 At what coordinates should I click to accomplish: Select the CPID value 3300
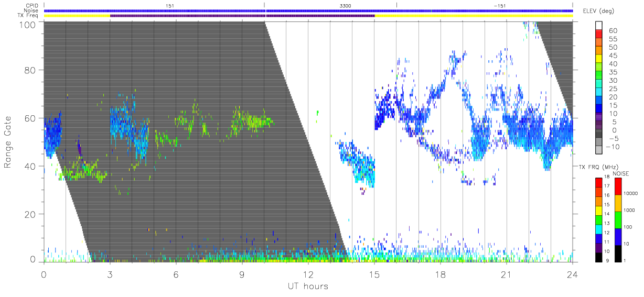click(x=346, y=6)
